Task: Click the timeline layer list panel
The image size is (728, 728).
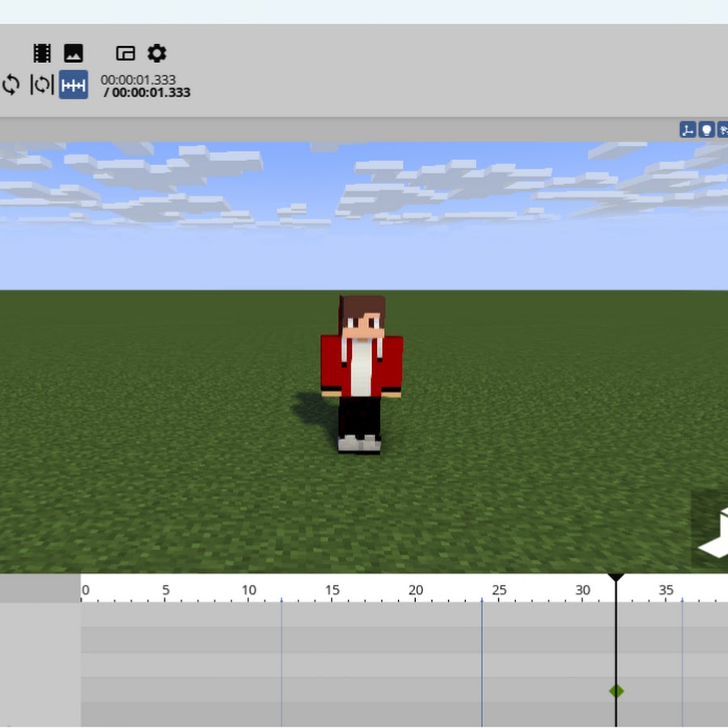Action: pyautogui.click(x=40, y=663)
